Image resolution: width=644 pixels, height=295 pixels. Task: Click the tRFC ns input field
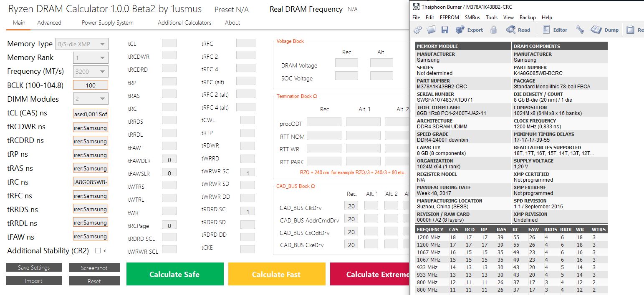click(91, 196)
